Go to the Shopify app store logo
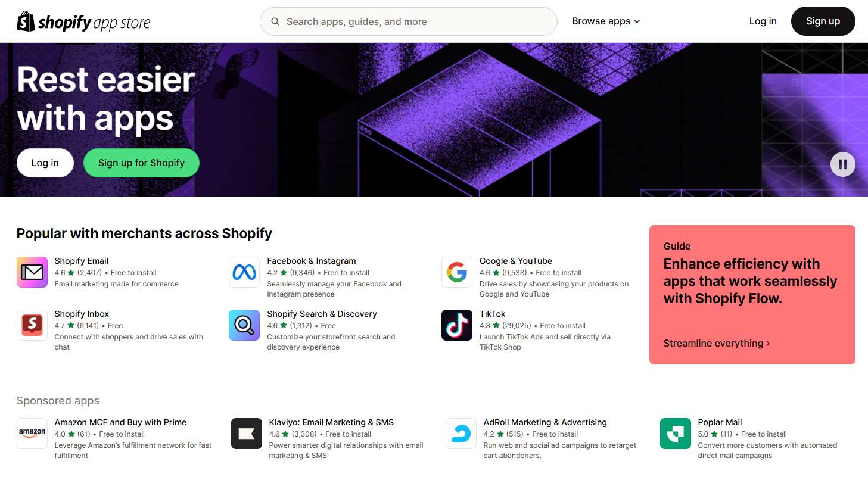The image size is (868, 480). [83, 22]
